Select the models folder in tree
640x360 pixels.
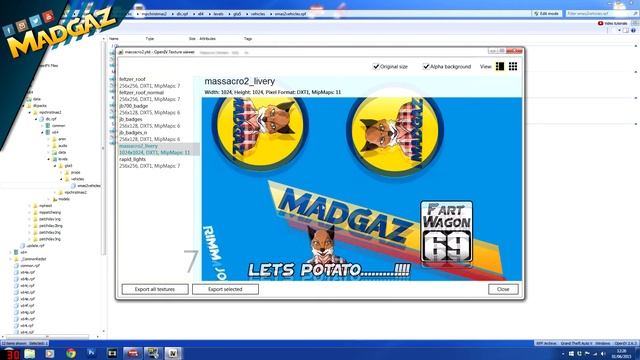(64, 199)
